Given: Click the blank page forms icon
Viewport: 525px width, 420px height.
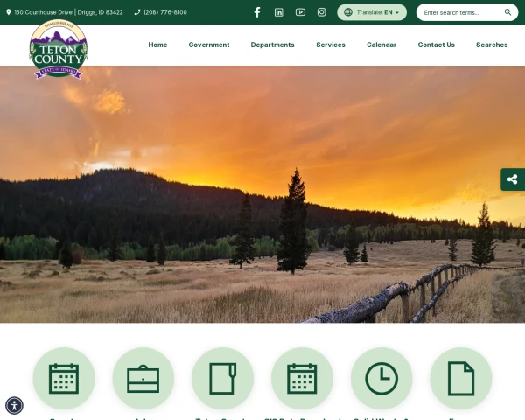Looking at the screenshot, I should (461, 379).
